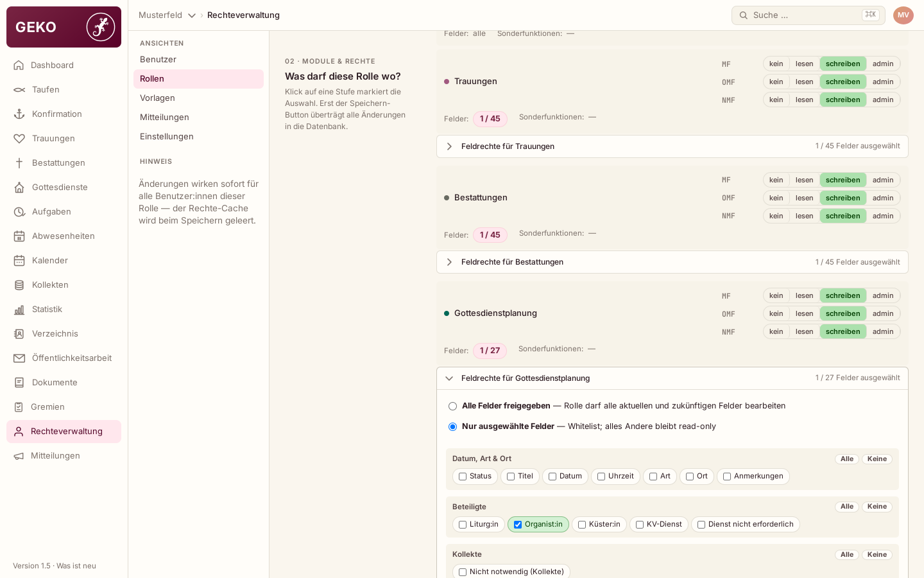
Task: Click Alle for the Beteiligte group
Action: pyautogui.click(x=847, y=507)
